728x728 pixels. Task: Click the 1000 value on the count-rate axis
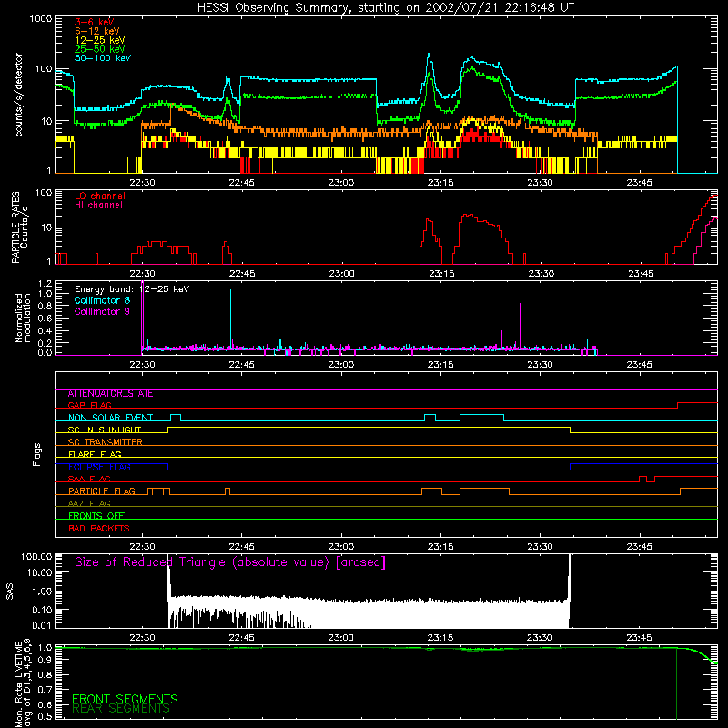pyautogui.click(x=41, y=19)
